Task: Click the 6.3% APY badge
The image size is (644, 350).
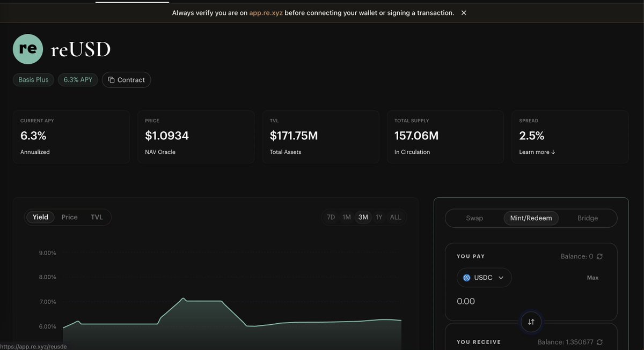Action: click(78, 80)
